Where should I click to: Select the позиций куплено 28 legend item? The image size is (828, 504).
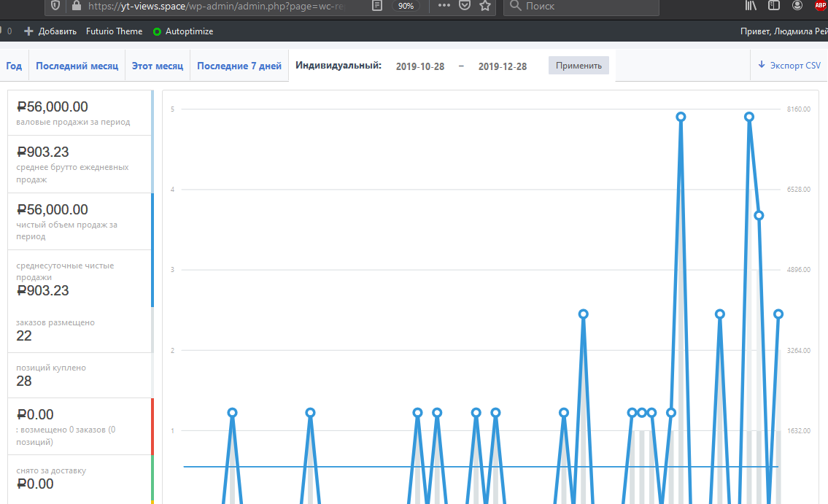[x=81, y=375]
